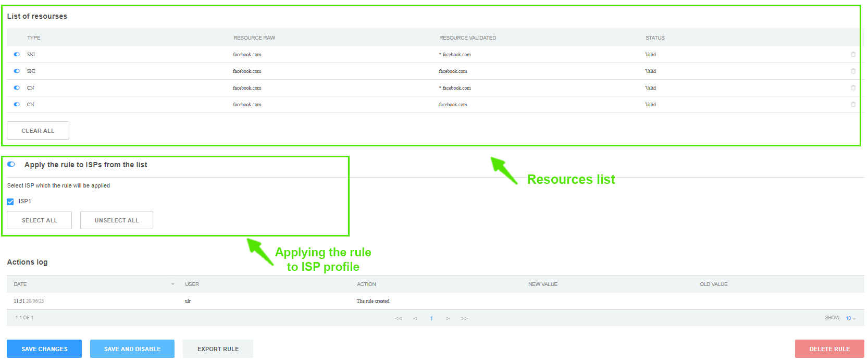Viewport: 868px width, 362px height.
Task: Click the Delete Rule button
Action: (829, 349)
